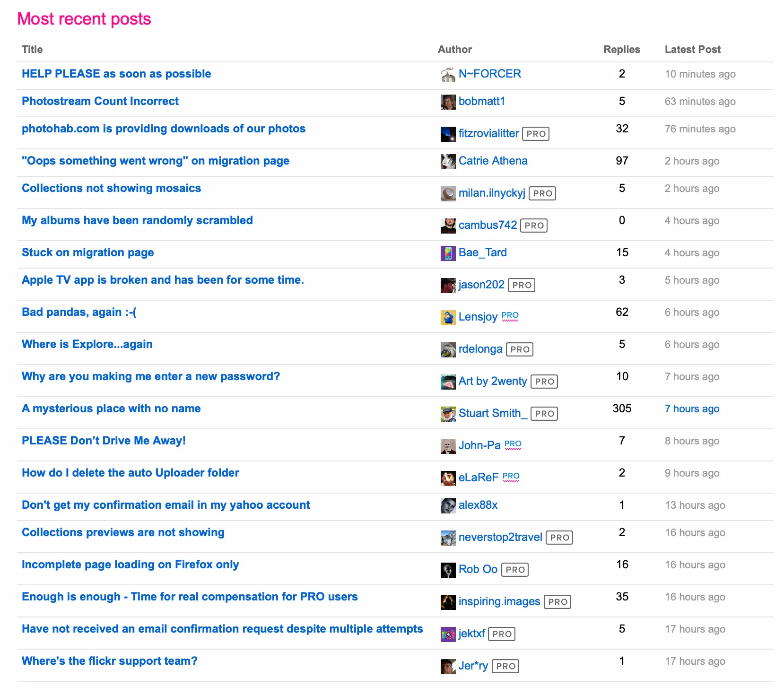This screenshot has width=784, height=695.
Task: Click Lensjoy's blue bird avatar
Action: (x=448, y=318)
